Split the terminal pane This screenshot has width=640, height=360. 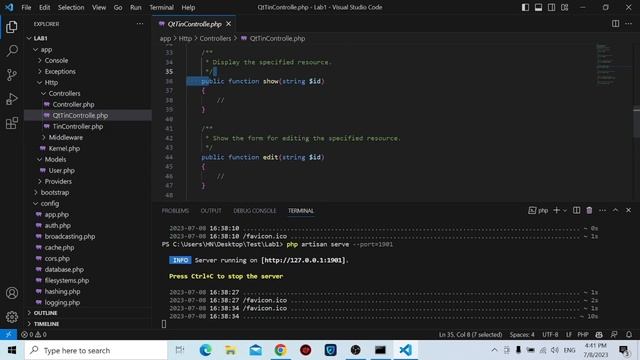coord(576,210)
